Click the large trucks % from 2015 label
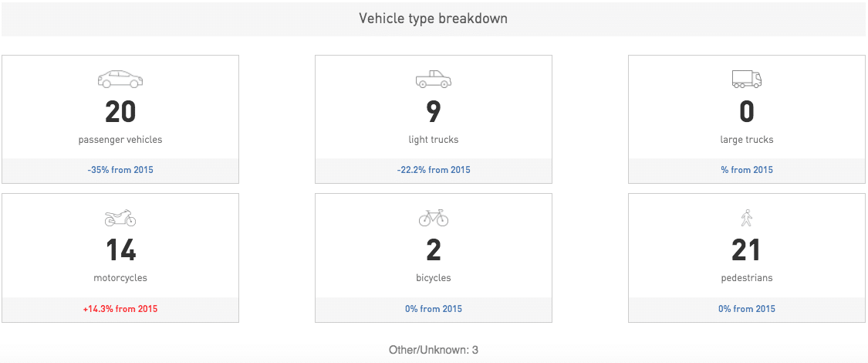The height and width of the screenshot is (363, 868). (x=747, y=170)
